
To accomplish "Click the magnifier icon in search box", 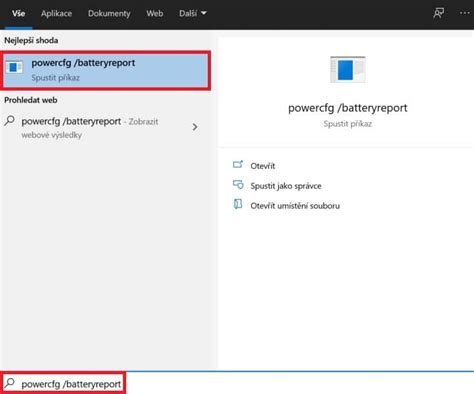I will tap(10, 383).
